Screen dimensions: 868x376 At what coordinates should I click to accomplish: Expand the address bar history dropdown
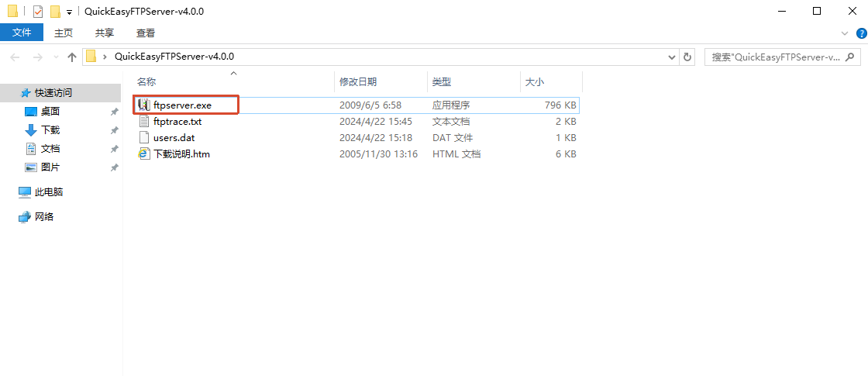pyautogui.click(x=672, y=57)
